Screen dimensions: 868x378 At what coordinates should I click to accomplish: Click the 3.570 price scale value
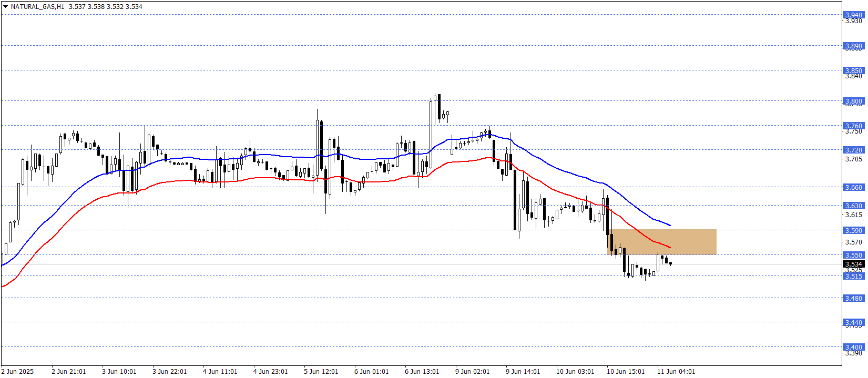tap(854, 242)
